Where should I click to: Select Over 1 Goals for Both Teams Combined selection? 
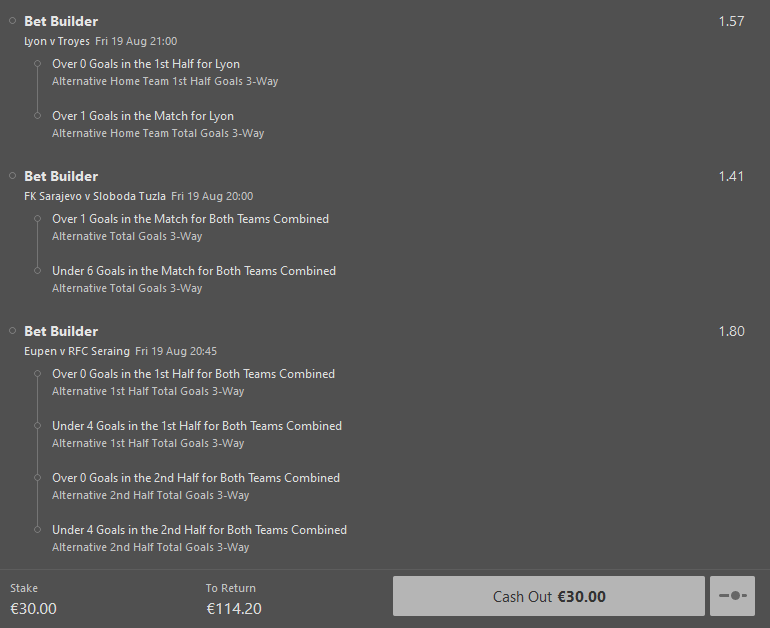tap(190, 219)
